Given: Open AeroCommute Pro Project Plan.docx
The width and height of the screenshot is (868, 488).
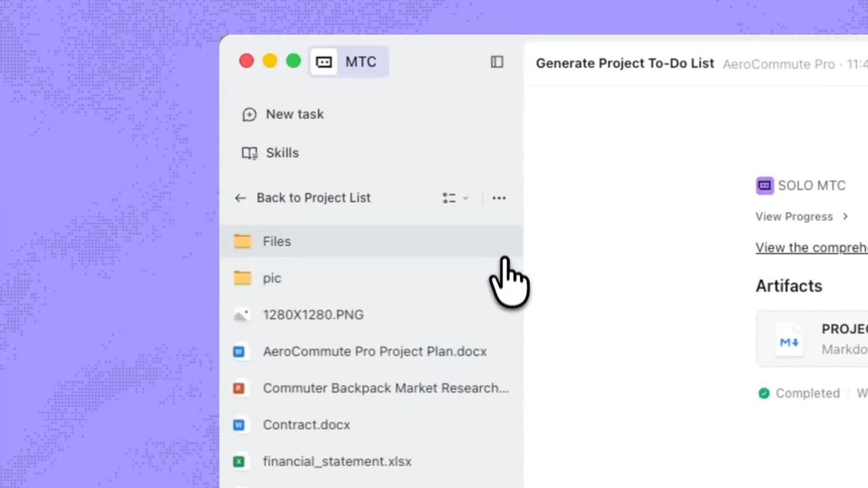Looking at the screenshot, I should tap(371, 352).
